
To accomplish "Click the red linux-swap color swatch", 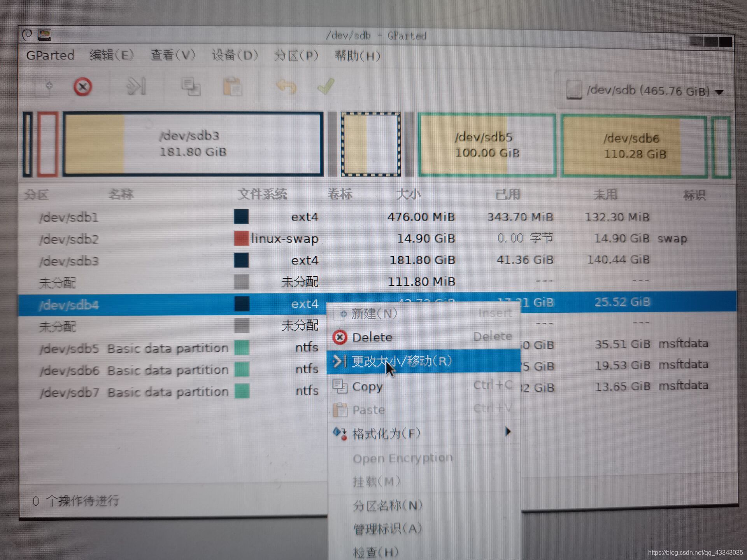I will click(241, 238).
